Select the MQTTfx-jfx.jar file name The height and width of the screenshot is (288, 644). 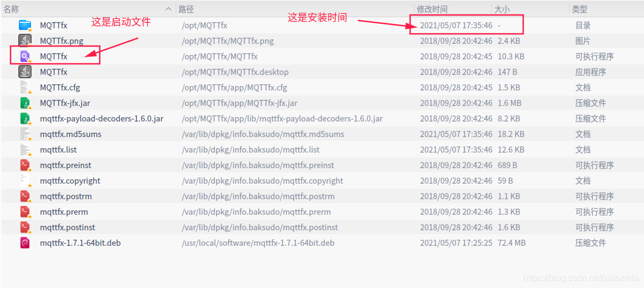(65, 103)
